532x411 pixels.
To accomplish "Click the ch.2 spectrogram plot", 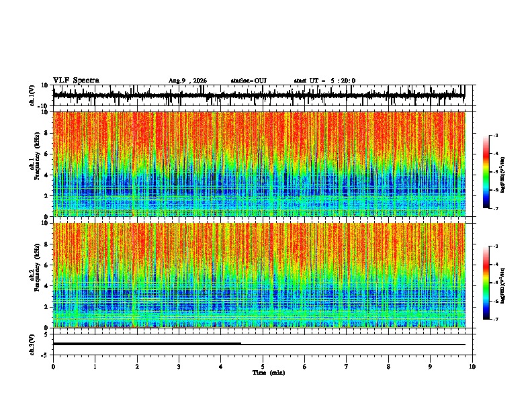I will tap(259, 275).
